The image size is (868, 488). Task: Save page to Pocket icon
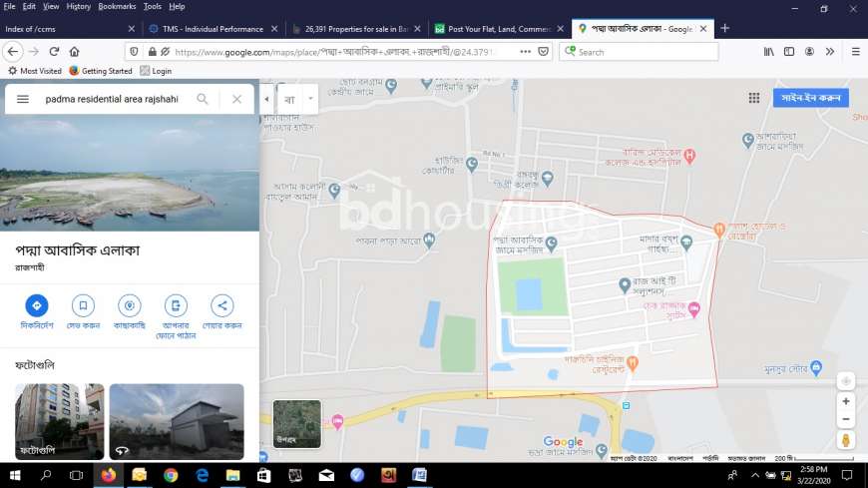point(544,52)
